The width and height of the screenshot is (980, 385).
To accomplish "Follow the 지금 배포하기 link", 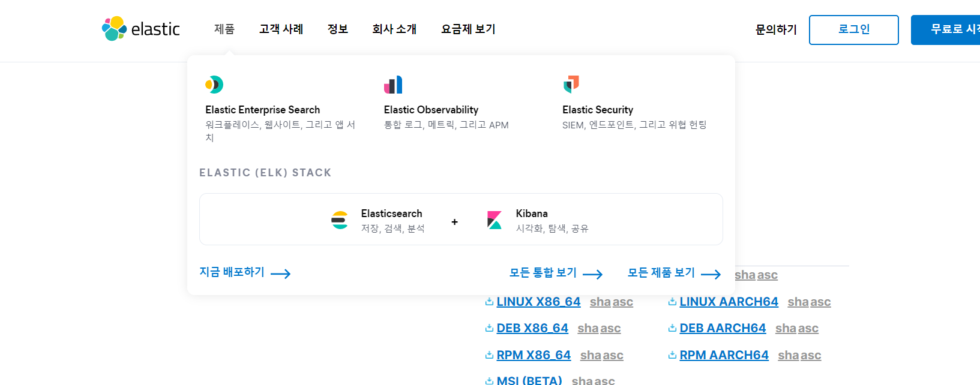I will [x=245, y=272].
